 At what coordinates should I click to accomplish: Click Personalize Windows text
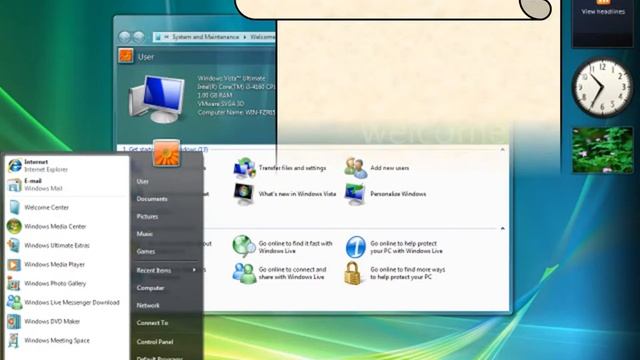398,194
